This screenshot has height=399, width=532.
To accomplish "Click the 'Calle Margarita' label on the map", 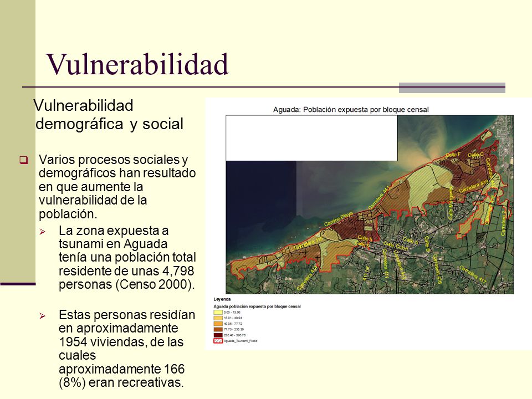I will (451, 203).
